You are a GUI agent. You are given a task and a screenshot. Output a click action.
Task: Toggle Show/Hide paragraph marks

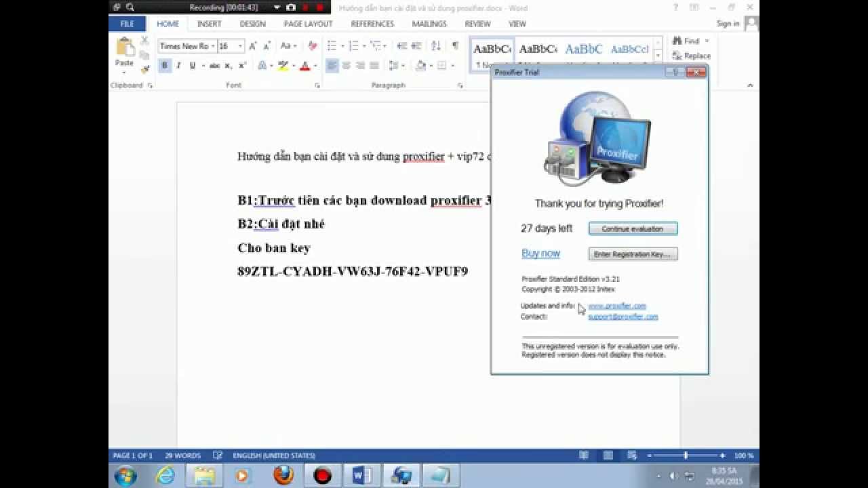click(x=455, y=46)
